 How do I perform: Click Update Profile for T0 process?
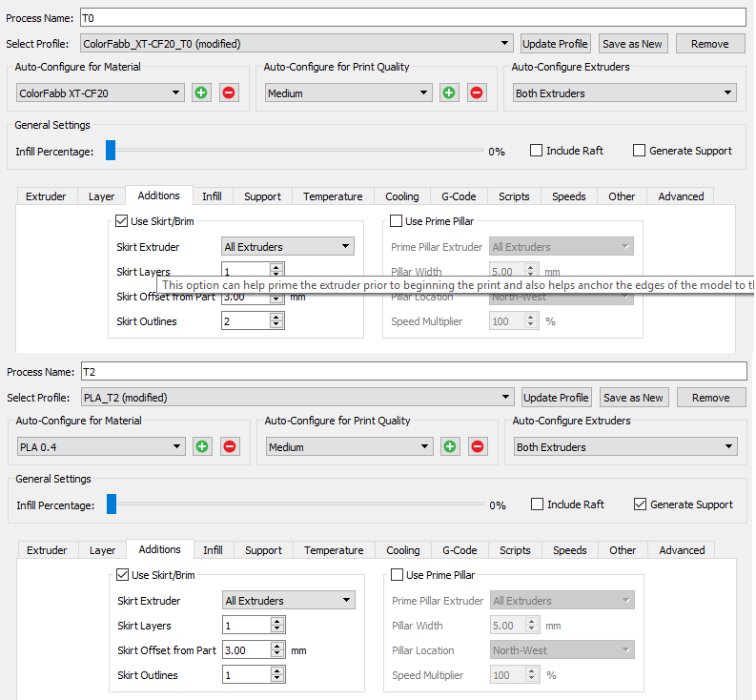pyautogui.click(x=555, y=44)
